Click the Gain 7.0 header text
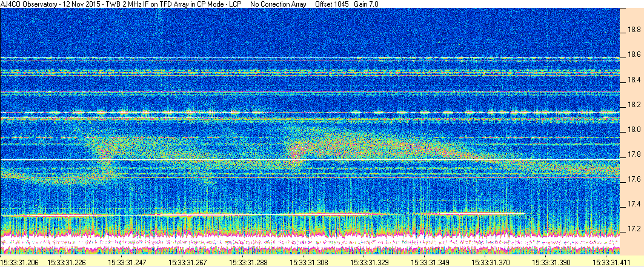Screen dimensions: 644x267 click(367, 4)
